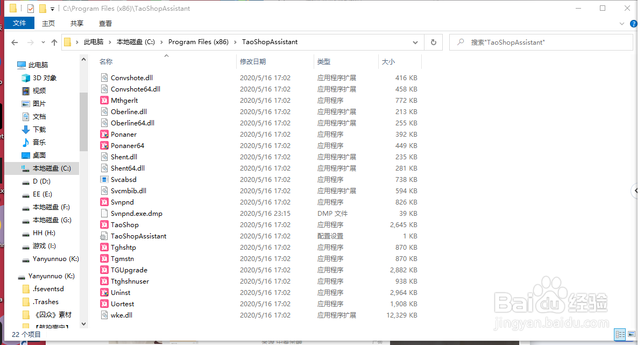
Task: Select the Uninst application icon
Action: click(x=104, y=292)
